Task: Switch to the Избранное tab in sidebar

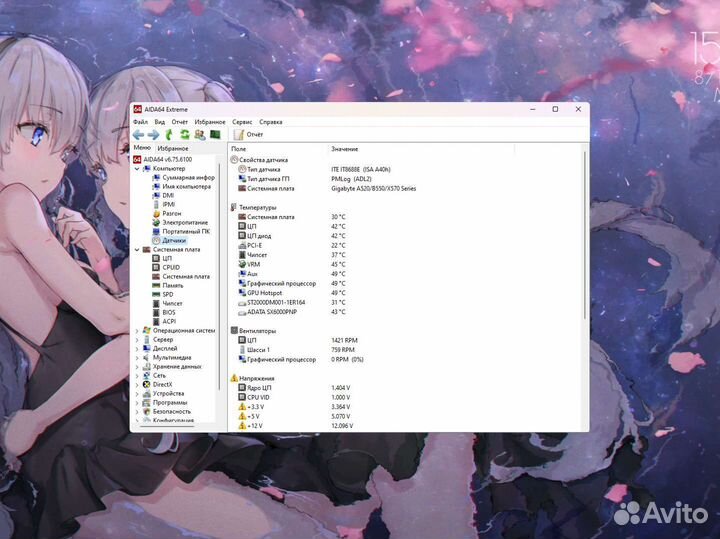Action: point(173,149)
